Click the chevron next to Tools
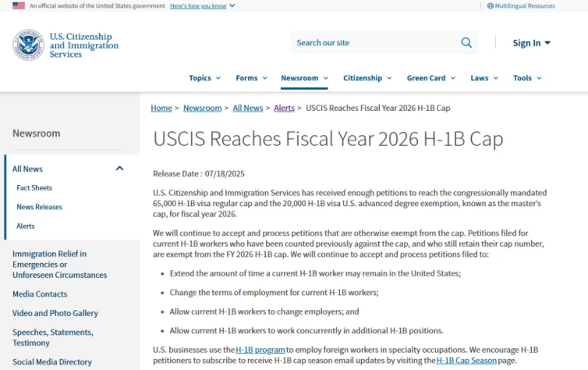 (539, 78)
